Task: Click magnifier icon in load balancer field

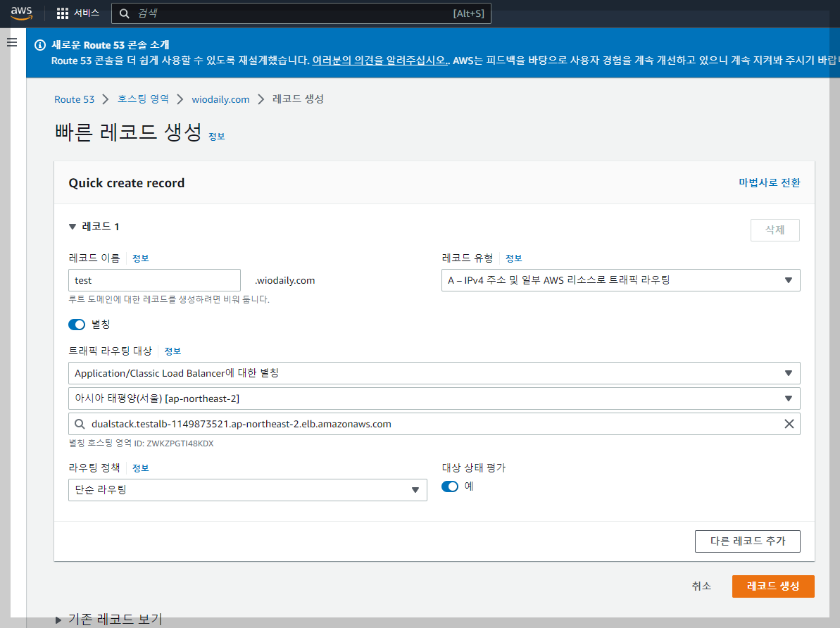Action: [80, 424]
